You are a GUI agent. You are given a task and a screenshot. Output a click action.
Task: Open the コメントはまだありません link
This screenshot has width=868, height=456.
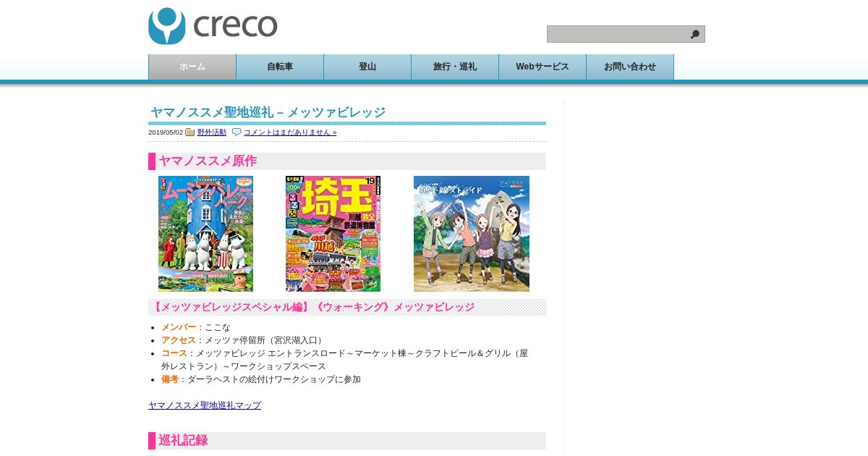[x=290, y=132]
